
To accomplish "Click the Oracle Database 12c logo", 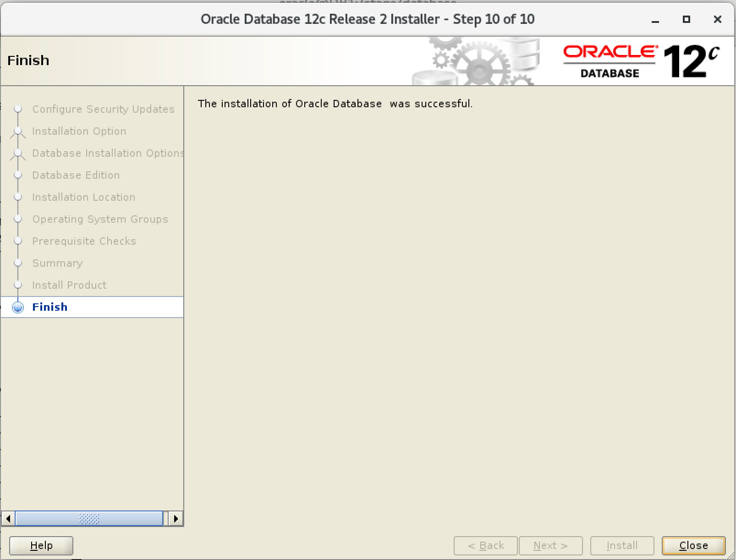I will [x=641, y=61].
